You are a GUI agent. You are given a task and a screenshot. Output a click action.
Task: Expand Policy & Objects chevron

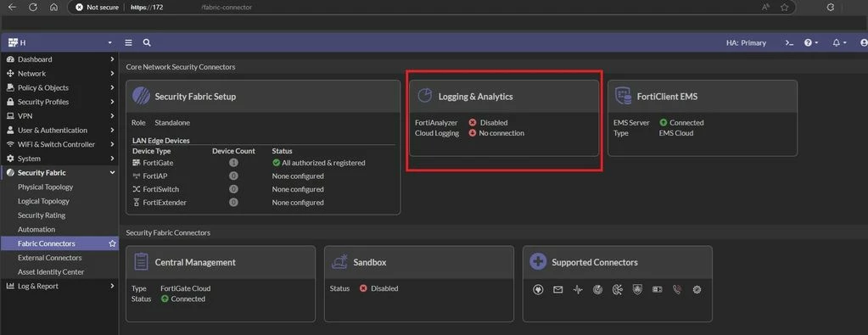(112, 87)
